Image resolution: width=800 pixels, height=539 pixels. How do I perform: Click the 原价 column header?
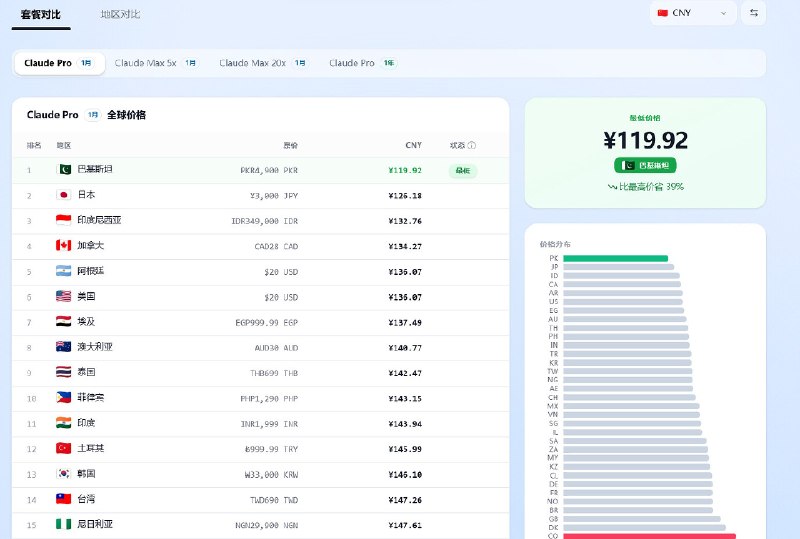[290, 145]
